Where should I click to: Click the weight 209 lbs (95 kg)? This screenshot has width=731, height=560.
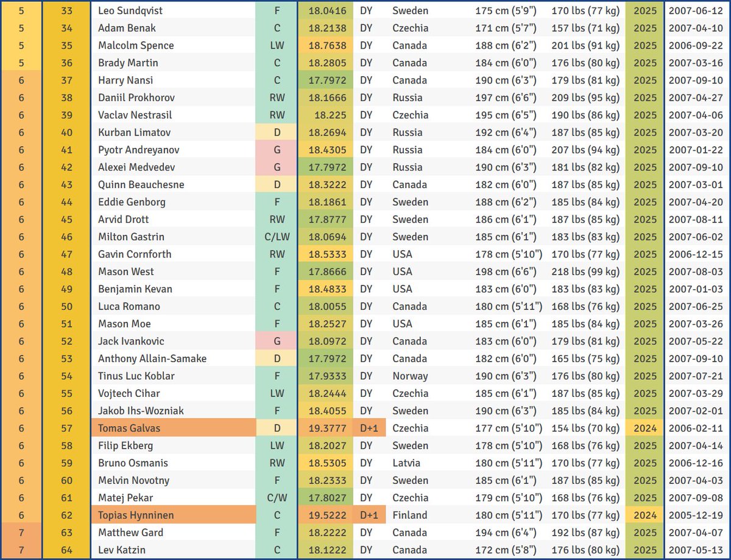coord(585,97)
